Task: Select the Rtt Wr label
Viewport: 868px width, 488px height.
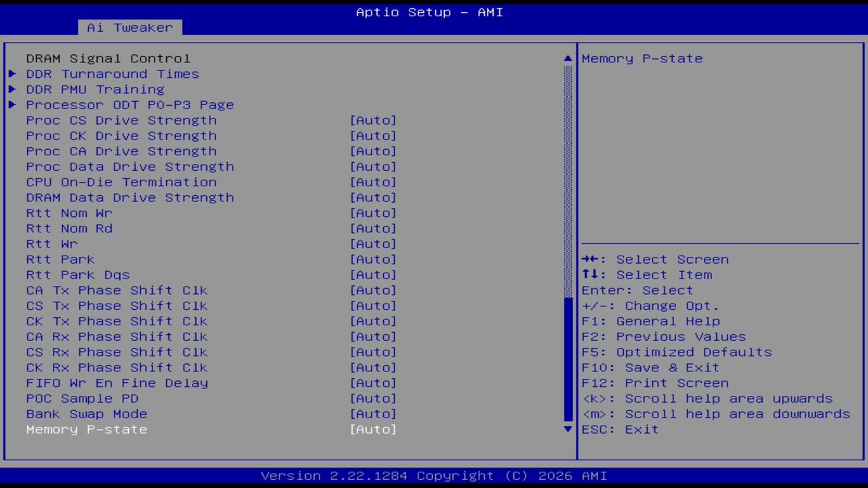Action: [x=52, y=244]
